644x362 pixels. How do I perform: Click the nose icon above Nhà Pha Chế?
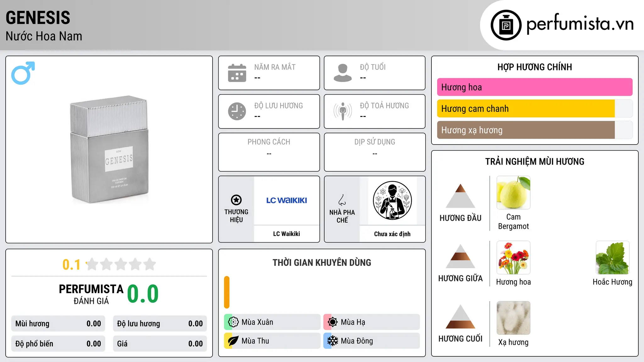342,200
